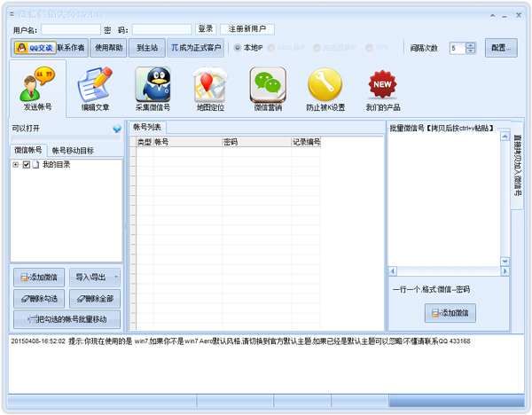The height and width of the screenshot is (415, 532).
Task: Open the 使用帮助 help button
Action: coord(108,48)
